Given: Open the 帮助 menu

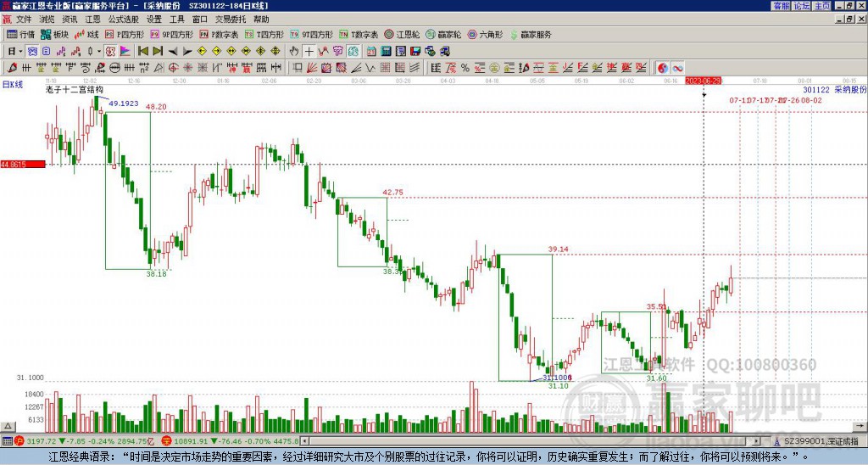Looking at the screenshot, I should click(261, 20).
